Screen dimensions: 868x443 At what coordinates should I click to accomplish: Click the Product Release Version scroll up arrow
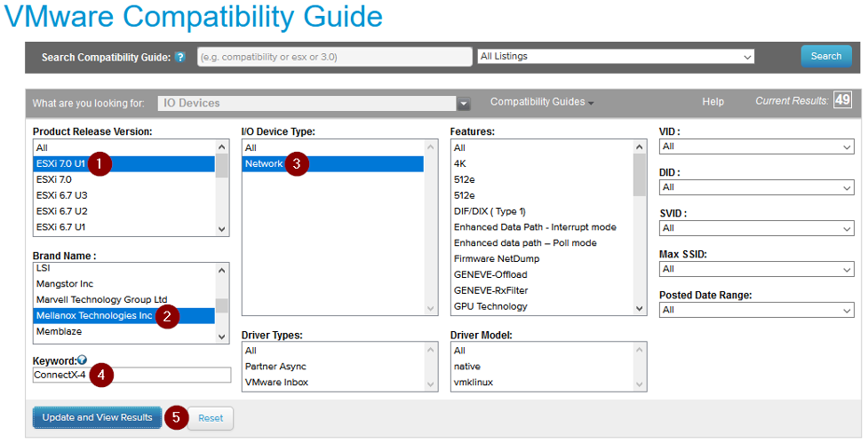pyautogui.click(x=222, y=147)
